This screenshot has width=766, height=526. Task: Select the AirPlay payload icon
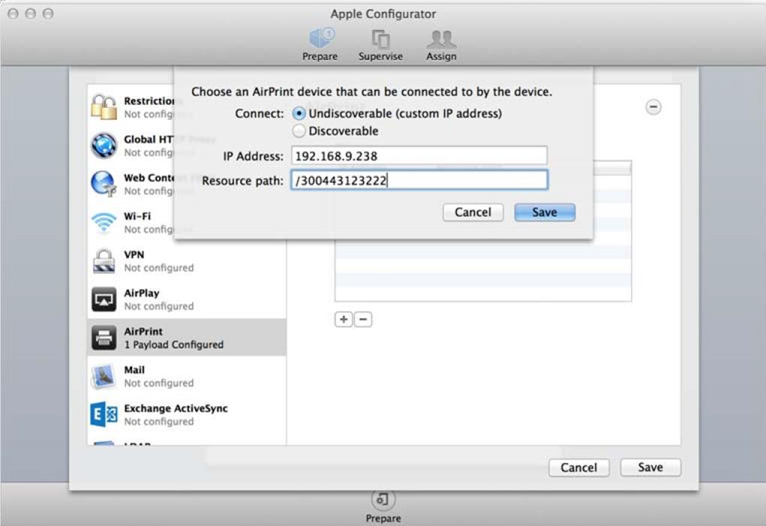point(104,299)
